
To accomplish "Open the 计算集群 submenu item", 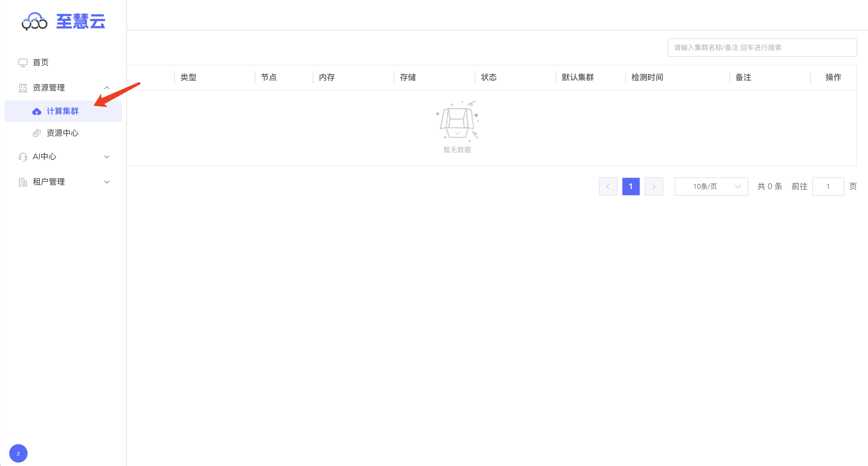I will tap(63, 111).
